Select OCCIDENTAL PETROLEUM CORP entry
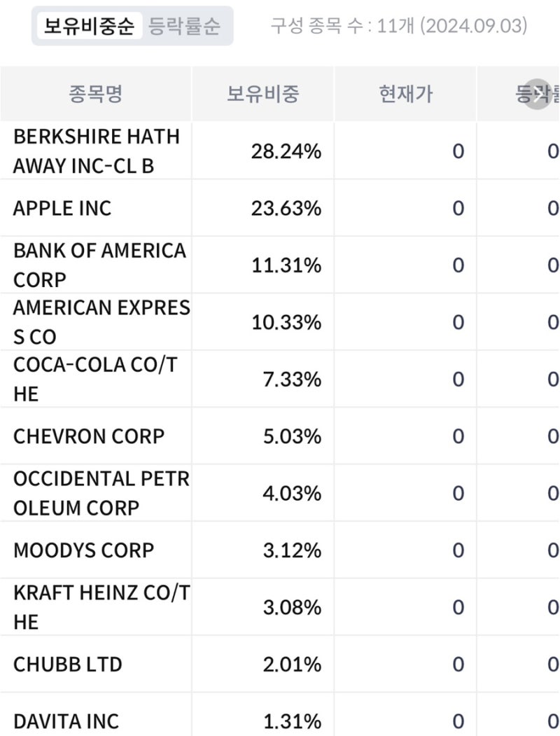The width and height of the screenshot is (560, 736). (101, 493)
